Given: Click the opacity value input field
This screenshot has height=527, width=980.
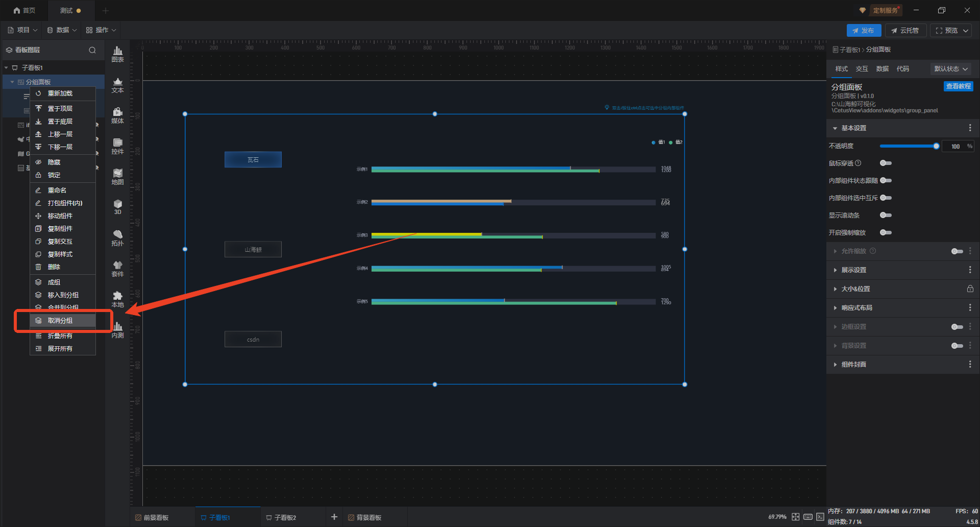Looking at the screenshot, I should point(955,147).
